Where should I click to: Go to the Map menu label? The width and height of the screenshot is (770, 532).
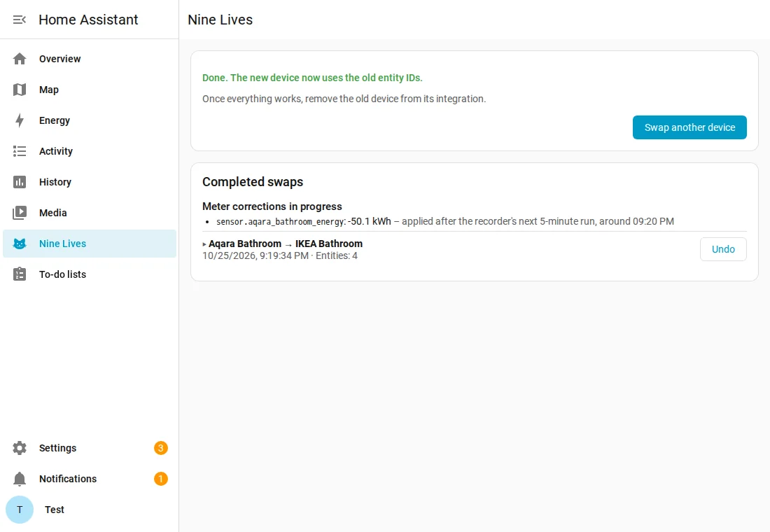(48, 90)
